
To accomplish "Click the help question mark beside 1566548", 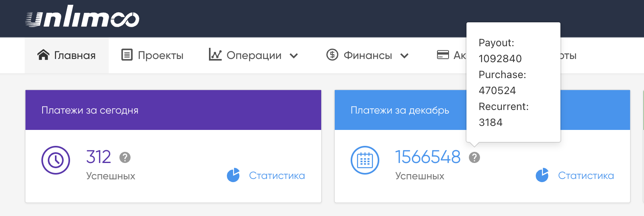I will (474, 157).
